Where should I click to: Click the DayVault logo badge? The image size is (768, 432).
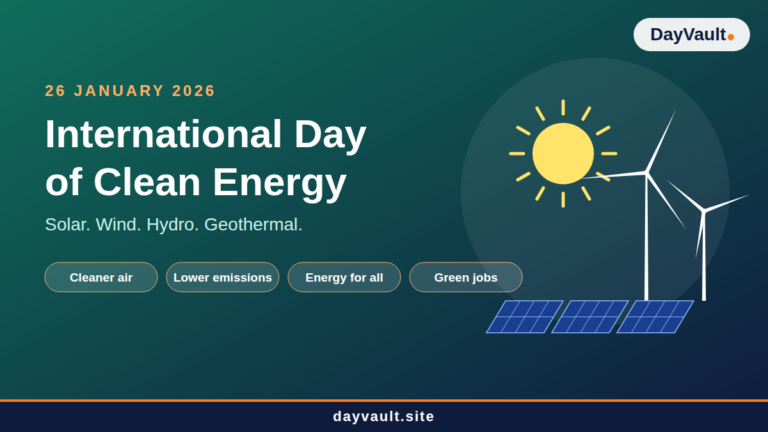point(691,35)
